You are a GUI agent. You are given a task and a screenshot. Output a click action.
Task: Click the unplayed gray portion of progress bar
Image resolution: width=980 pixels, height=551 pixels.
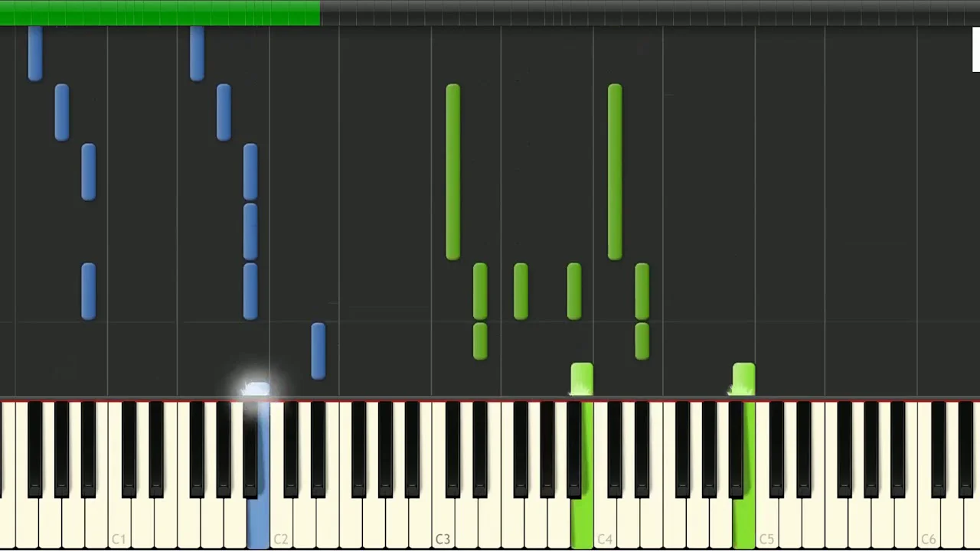[650, 13]
